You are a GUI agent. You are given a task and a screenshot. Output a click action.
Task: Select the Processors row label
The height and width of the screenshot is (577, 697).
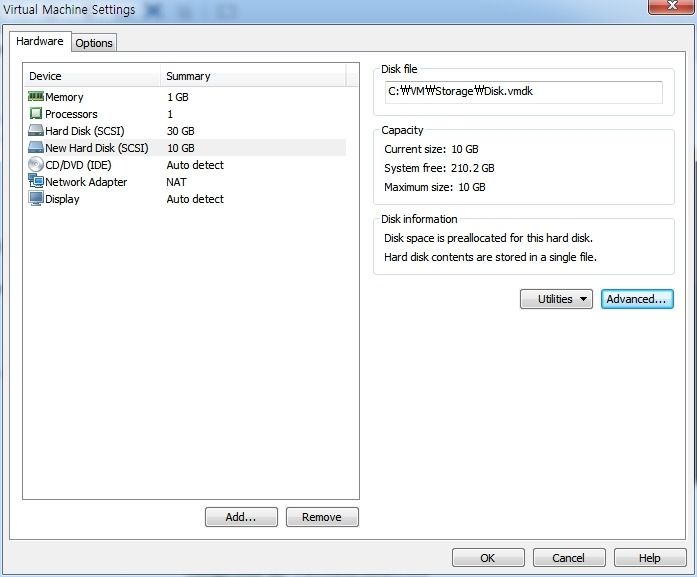(x=71, y=114)
